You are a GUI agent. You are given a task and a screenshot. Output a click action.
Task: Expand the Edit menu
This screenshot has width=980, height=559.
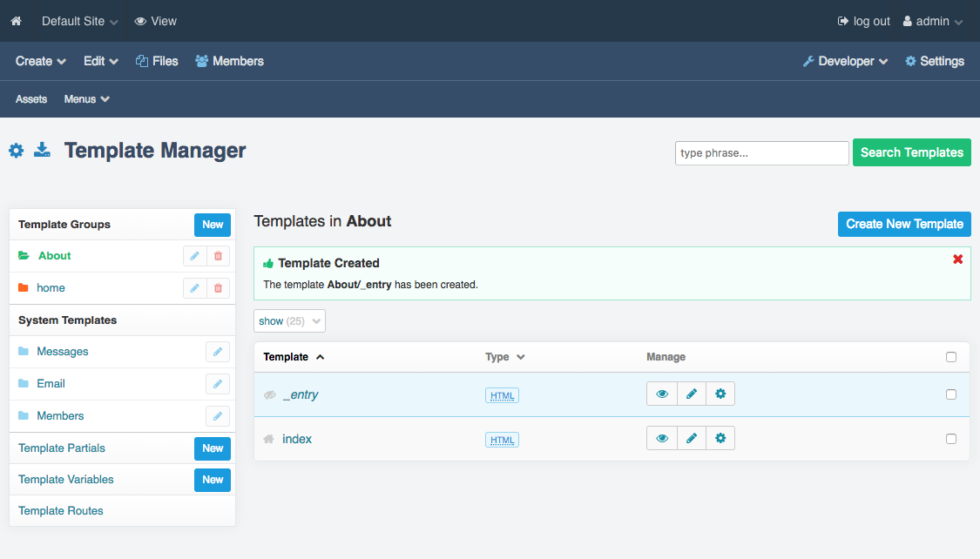pos(101,61)
